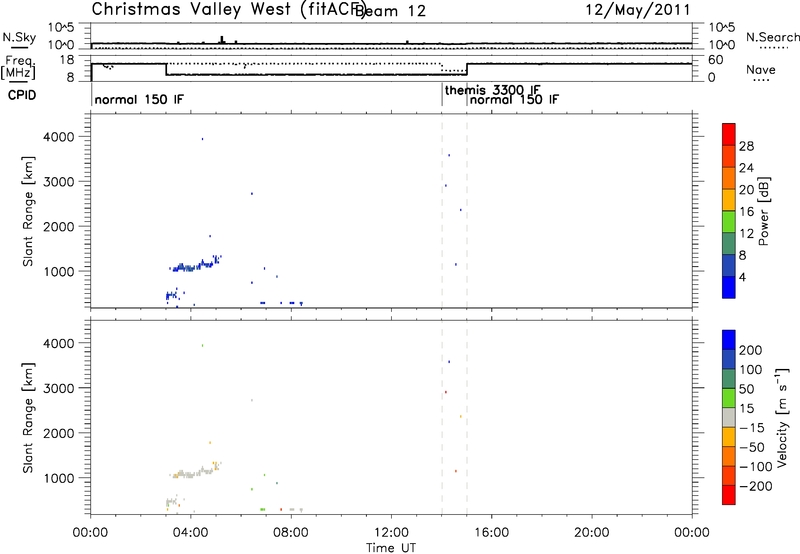
Task: Pick the Velocity segment between 50 and 100
Action: (x=729, y=378)
